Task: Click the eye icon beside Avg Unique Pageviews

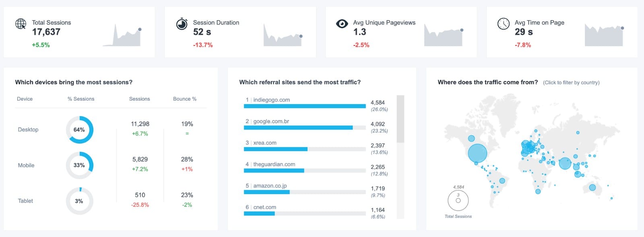Action: 342,23
